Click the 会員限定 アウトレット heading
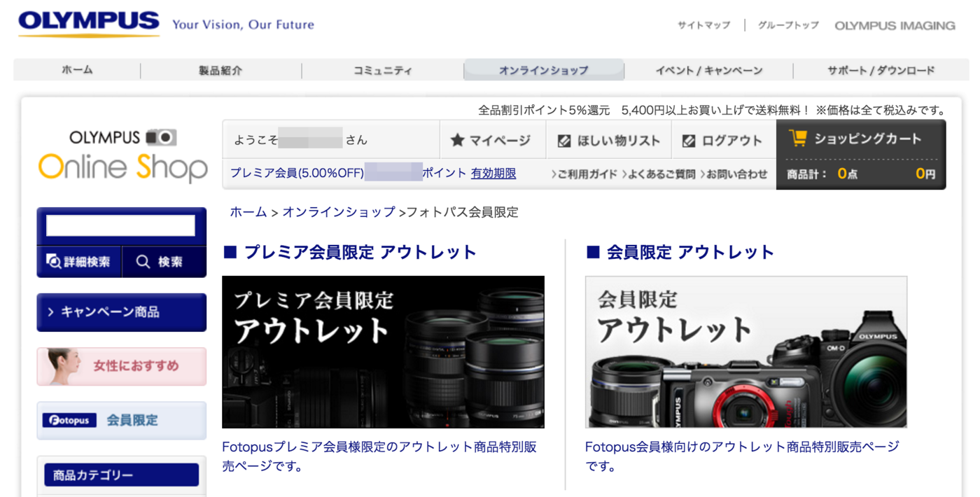 click(680, 252)
